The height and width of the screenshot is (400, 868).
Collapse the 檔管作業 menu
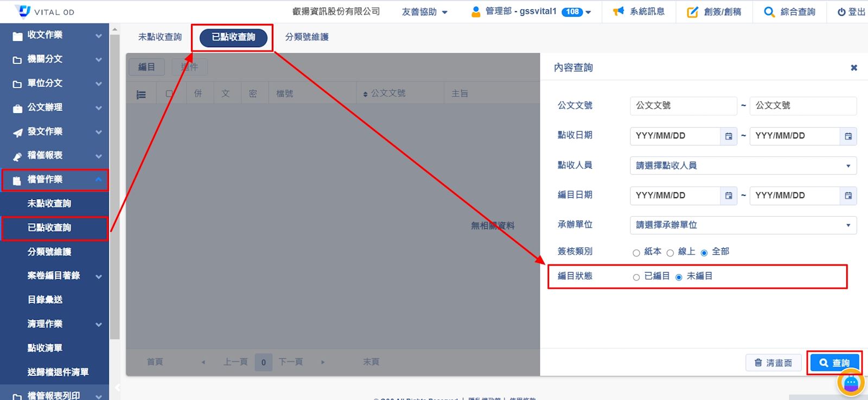click(x=99, y=179)
